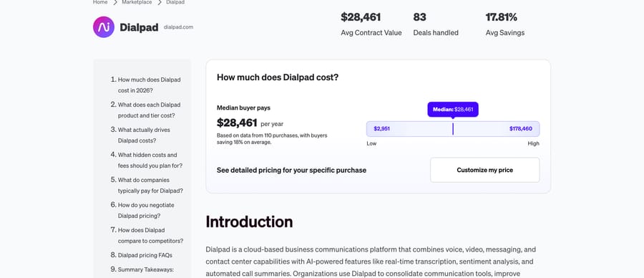Viewport: 644px width, 278px height.
Task: Click the 'Median buyer pays' label
Action: 243,107
